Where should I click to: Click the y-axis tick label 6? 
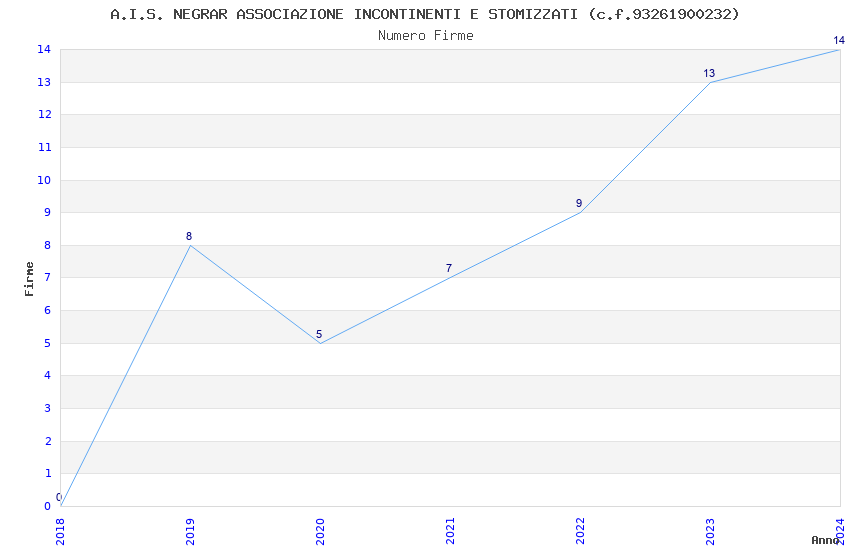pos(48,310)
